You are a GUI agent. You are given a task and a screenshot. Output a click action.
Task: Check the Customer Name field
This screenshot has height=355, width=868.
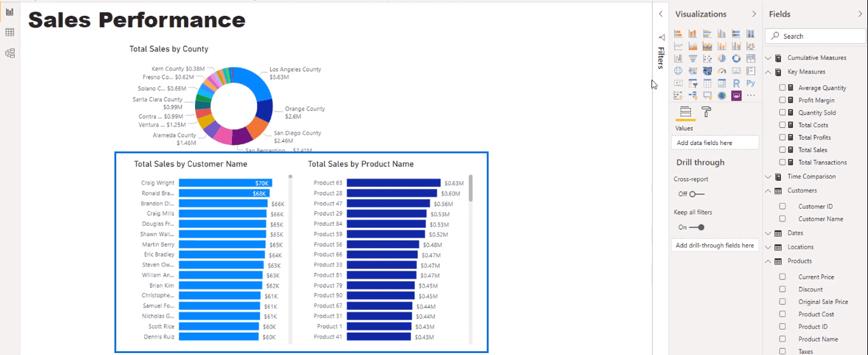[783, 219]
